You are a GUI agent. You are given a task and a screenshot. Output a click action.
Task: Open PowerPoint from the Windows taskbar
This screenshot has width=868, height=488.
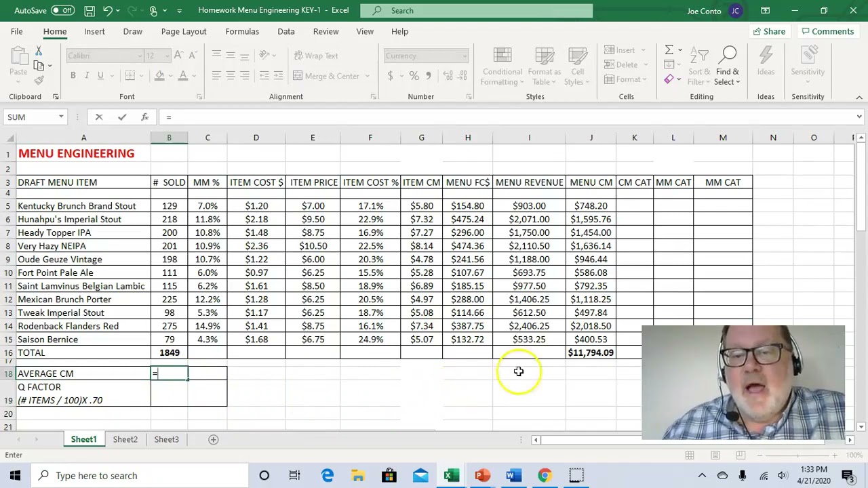pyautogui.click(x=482, y=475)
